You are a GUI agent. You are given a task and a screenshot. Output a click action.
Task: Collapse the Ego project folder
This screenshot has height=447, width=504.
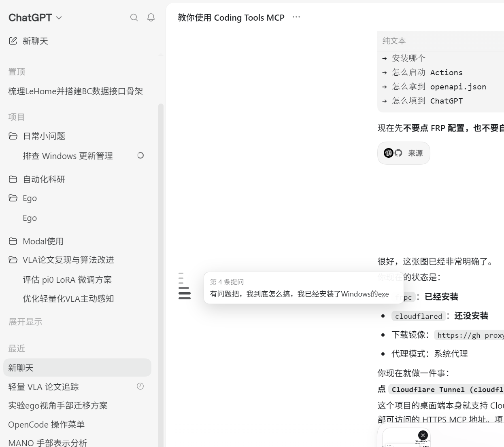13,198
